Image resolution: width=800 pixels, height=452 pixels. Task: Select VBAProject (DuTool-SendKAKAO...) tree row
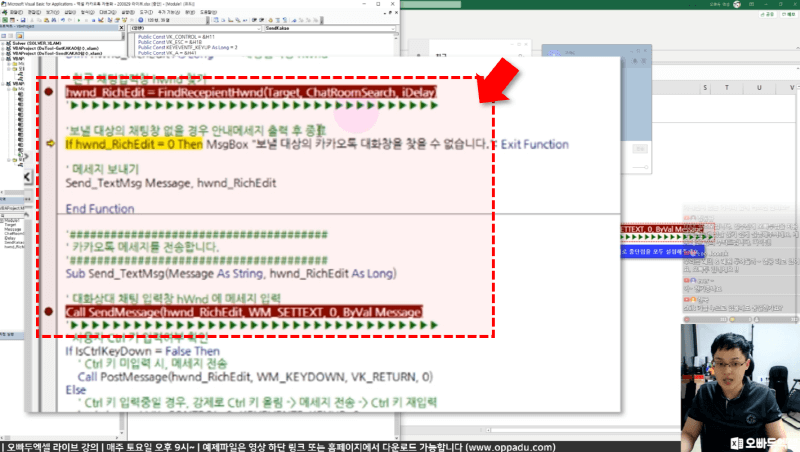57,53
